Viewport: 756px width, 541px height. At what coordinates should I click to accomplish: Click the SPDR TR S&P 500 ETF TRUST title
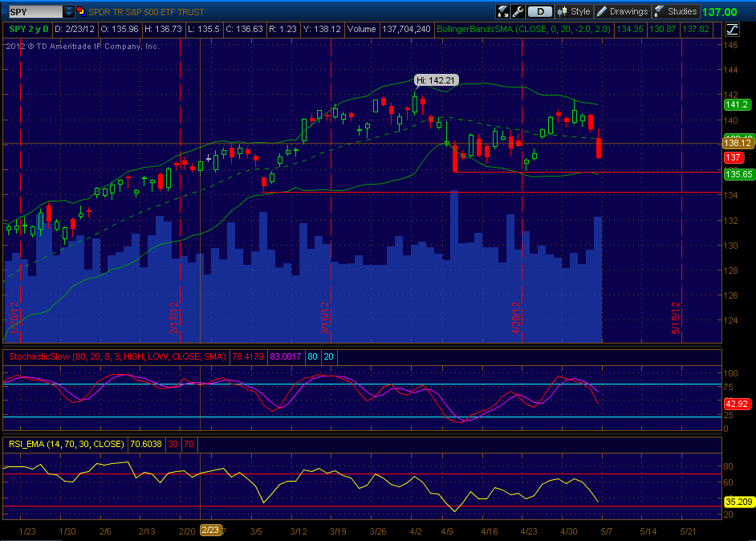tap(146, 12)
